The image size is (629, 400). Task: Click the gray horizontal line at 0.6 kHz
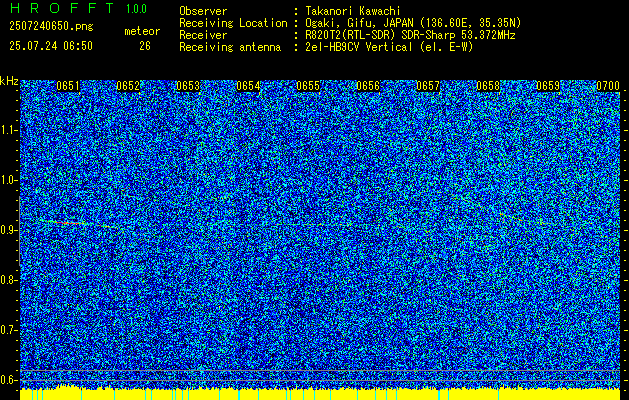click(x=320, y=380)
